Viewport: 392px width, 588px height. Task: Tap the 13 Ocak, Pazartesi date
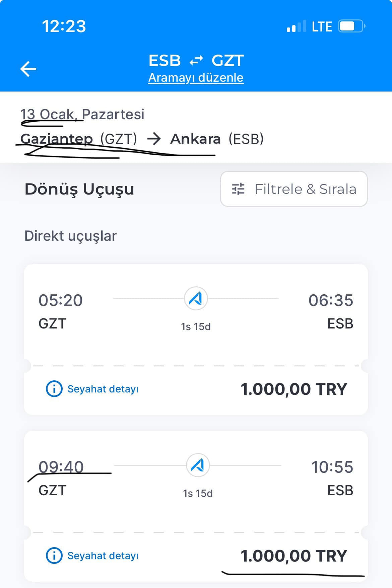pyautogui.click(x=82, y=114)
